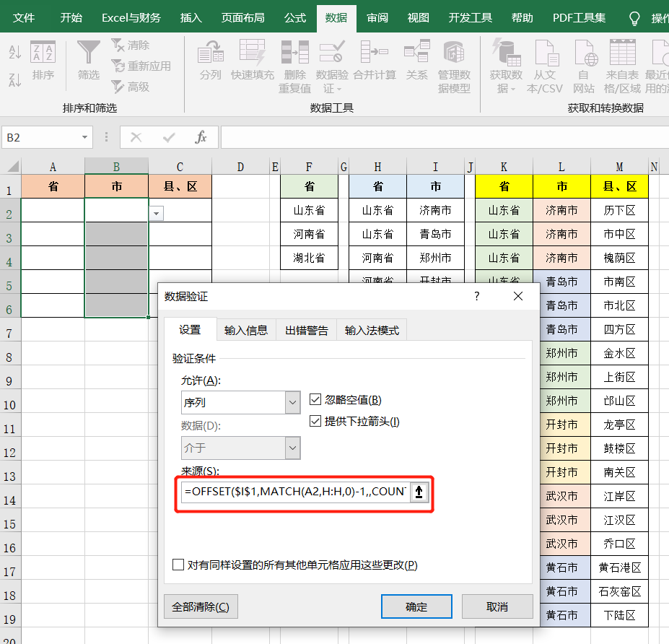
Task: Select 郑州市 cell in column I
Action: point(435,258)
